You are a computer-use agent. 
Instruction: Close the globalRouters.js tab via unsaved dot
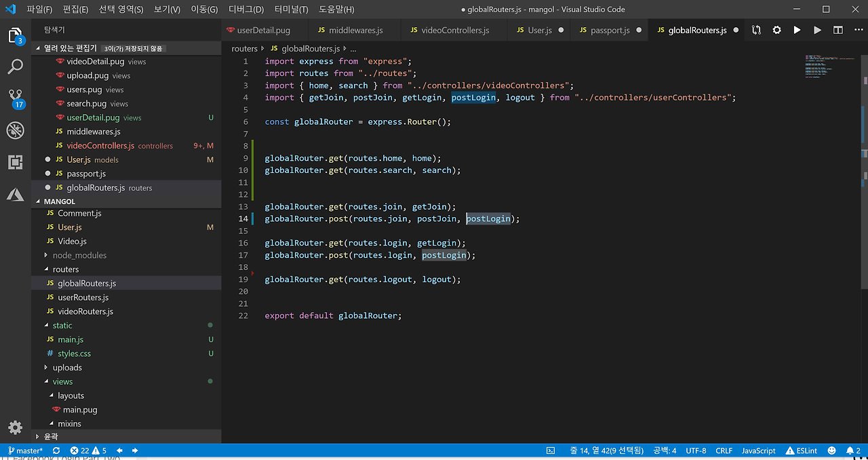click(736, 31)
